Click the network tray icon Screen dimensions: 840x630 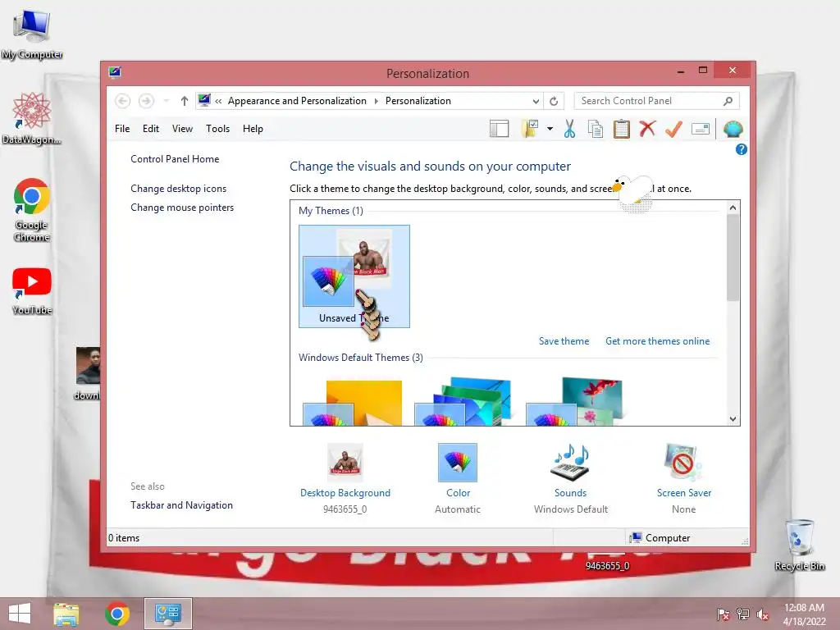743,614
